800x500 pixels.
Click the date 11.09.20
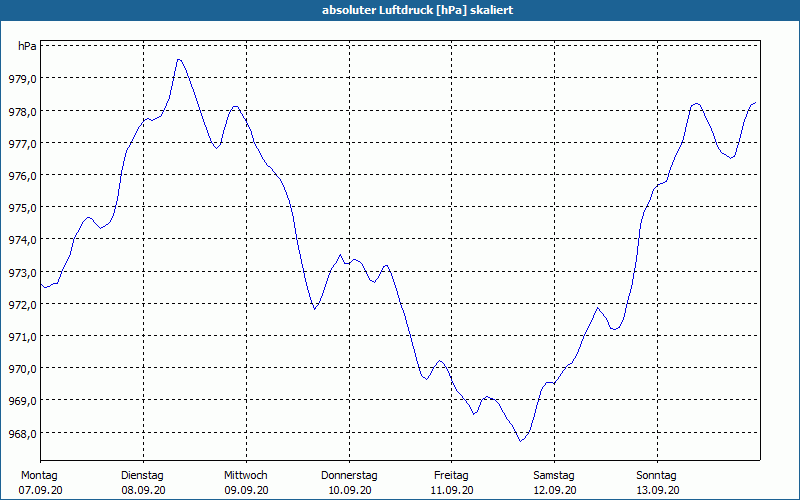452,490
